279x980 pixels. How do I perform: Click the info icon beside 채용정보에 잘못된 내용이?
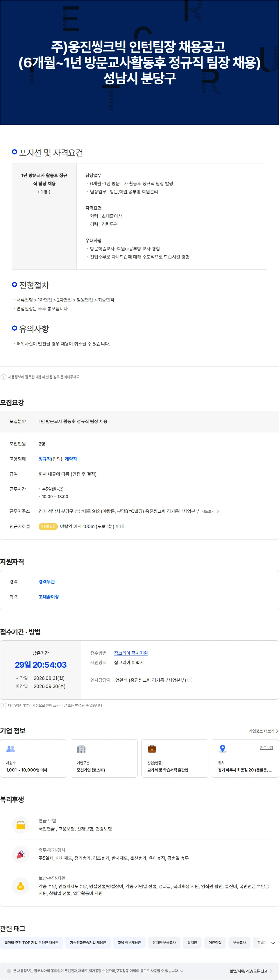coord(3,377)
